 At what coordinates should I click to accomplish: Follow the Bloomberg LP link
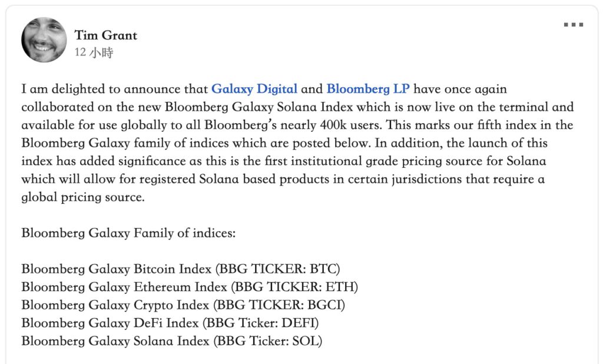pos(368,89)
